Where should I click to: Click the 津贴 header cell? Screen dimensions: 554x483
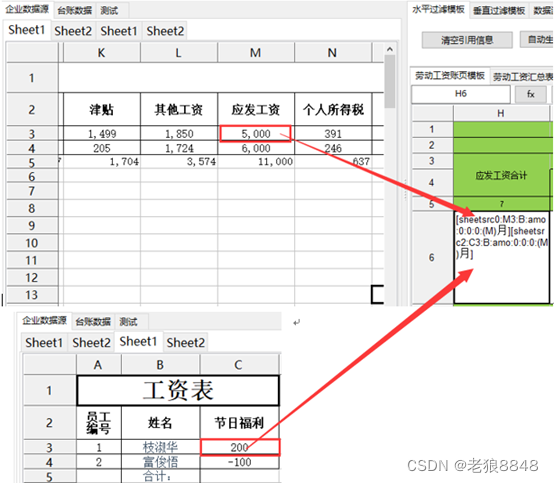[x=102, y=109]
